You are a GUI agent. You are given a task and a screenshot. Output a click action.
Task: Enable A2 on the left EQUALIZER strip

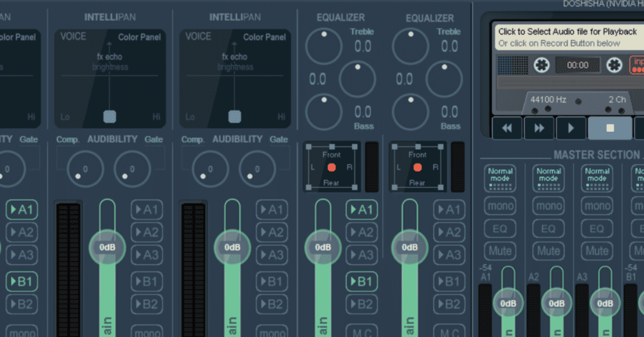coord(362,232)
